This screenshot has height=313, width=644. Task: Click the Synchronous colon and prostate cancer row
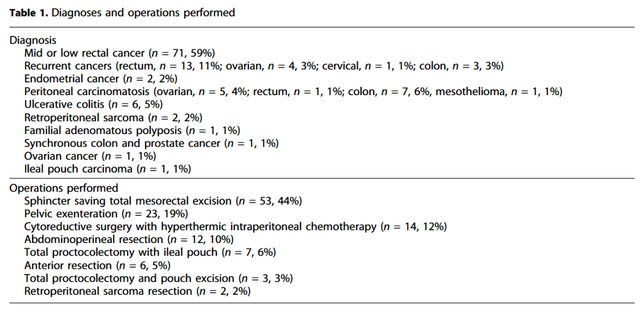(x=151, y=144)
